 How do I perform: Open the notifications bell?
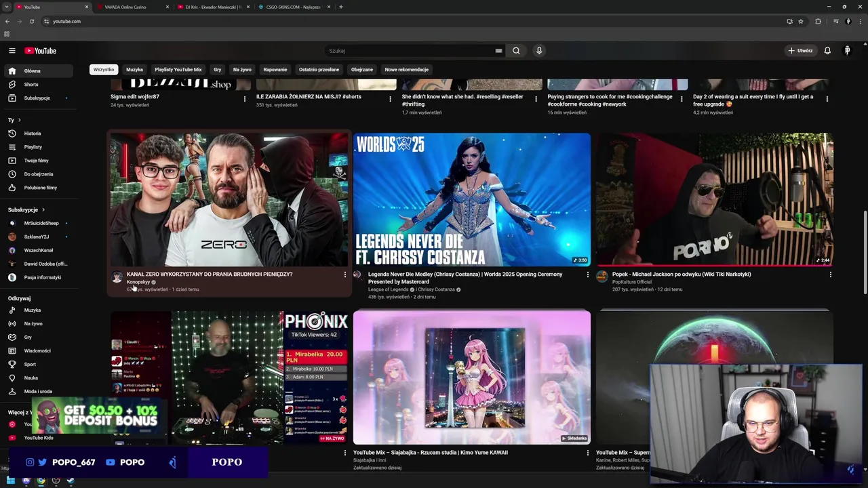827,51
